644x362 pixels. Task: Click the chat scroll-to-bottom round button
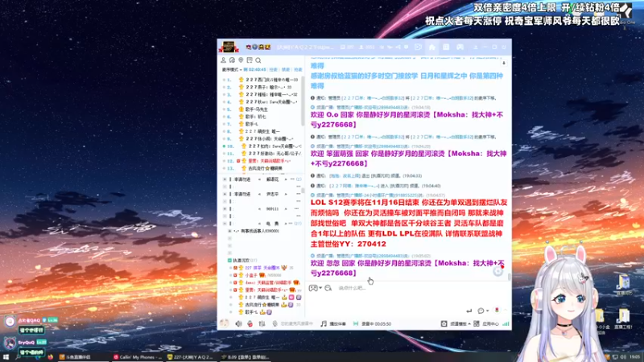point(497,271)
